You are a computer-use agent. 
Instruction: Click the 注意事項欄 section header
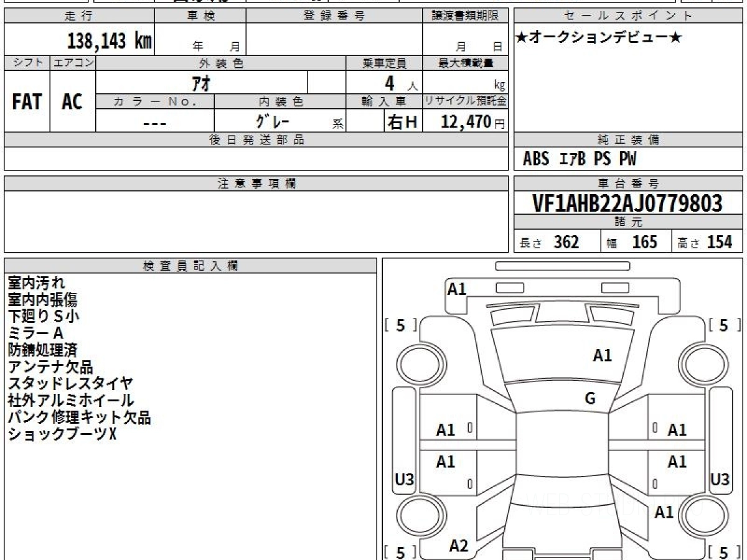(256, 184)
